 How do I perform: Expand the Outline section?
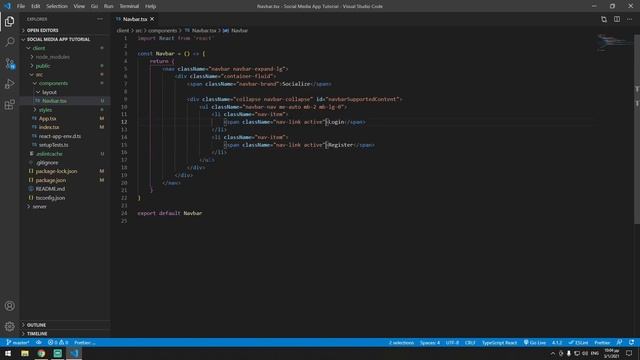pos(36,325)
